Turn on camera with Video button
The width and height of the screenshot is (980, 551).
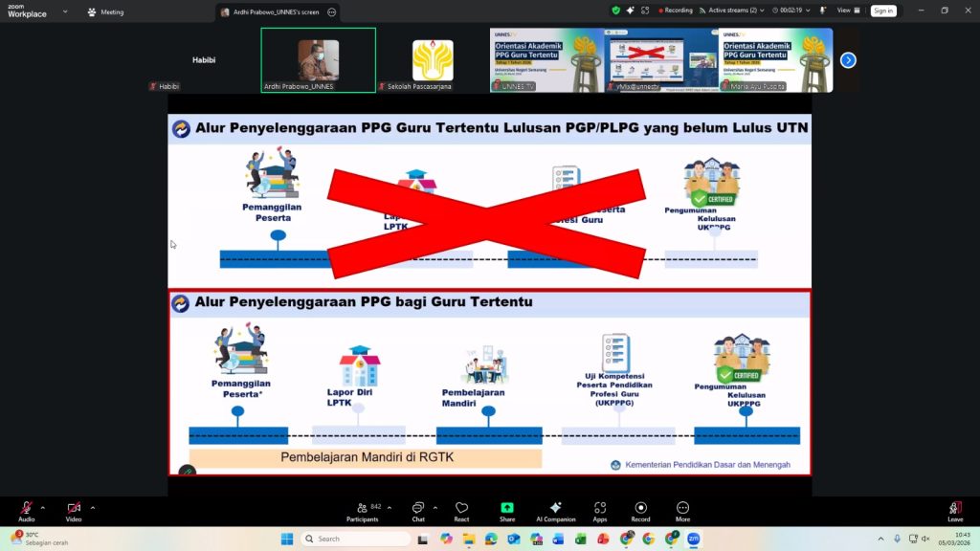click(74, 508)
